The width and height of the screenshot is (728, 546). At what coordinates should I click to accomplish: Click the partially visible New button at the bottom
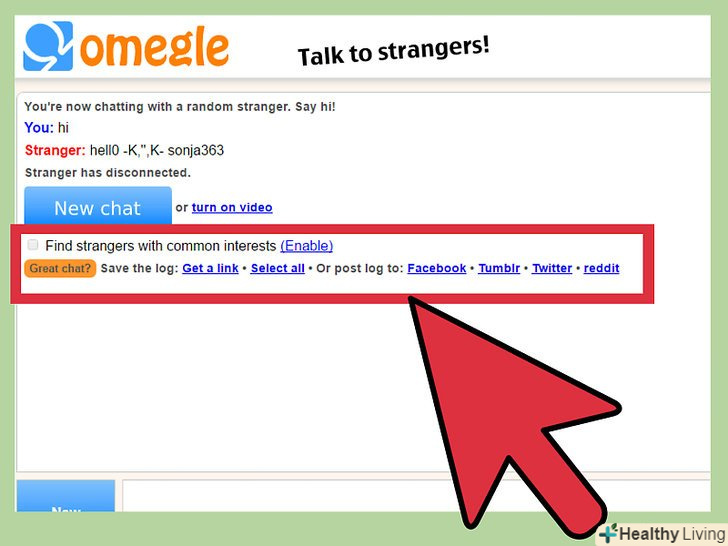pyautogui.click(x=66, y=496)
